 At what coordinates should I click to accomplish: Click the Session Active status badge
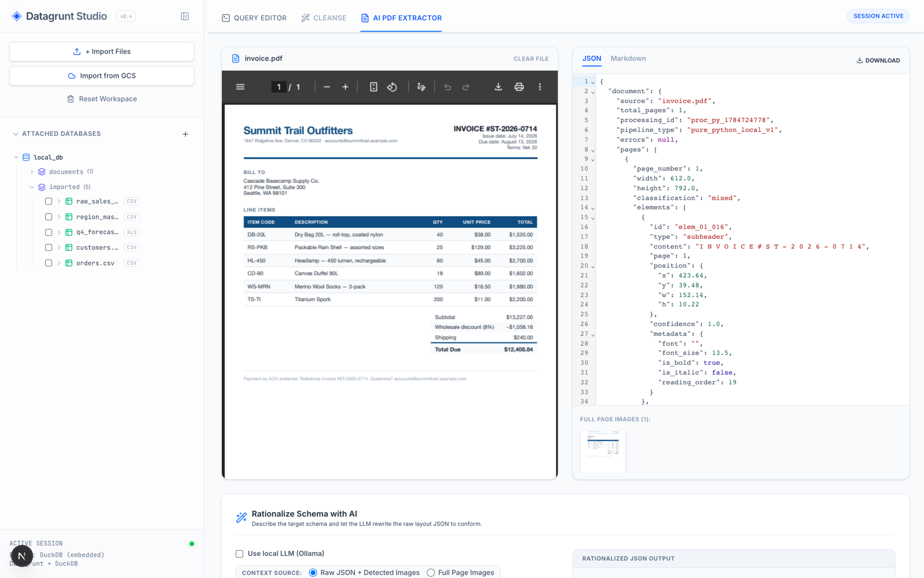pos(878,16)
